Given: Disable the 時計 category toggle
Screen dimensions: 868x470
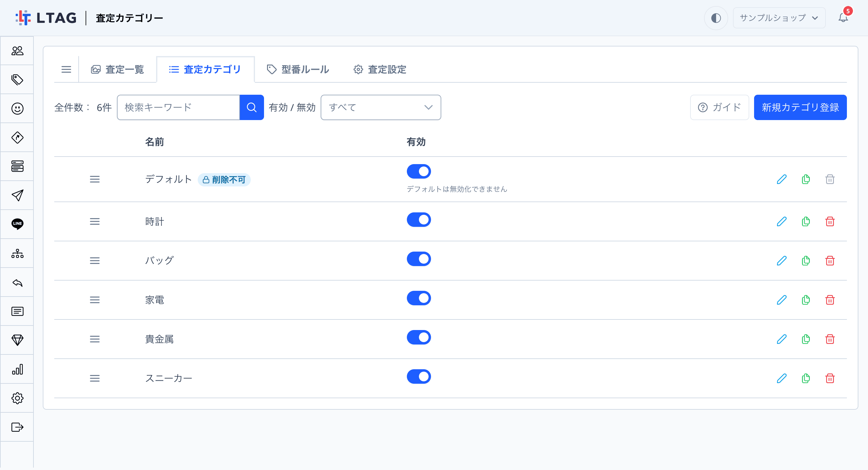Looking at the screenshot, I should tap(419, 220).
